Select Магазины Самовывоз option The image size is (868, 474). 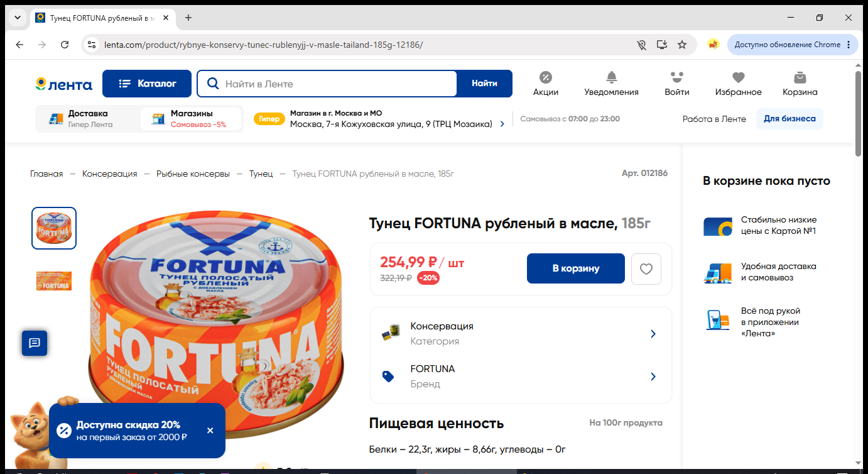pos(191,119)
